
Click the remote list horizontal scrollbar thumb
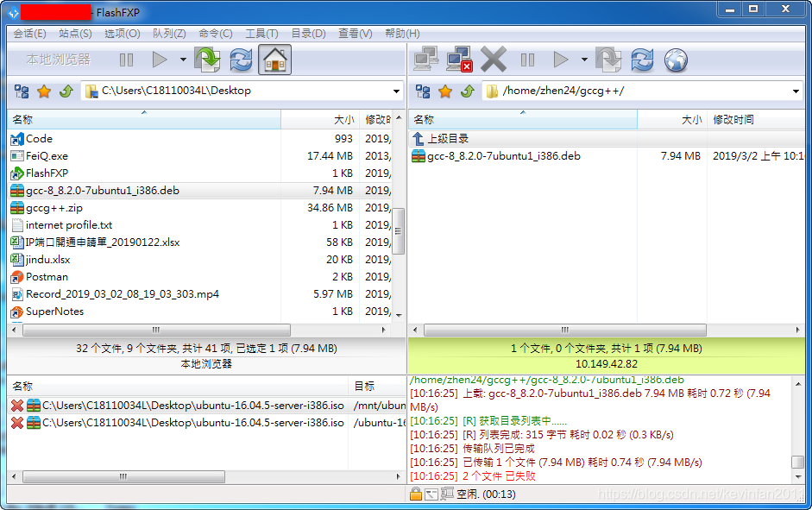point(565,330)
